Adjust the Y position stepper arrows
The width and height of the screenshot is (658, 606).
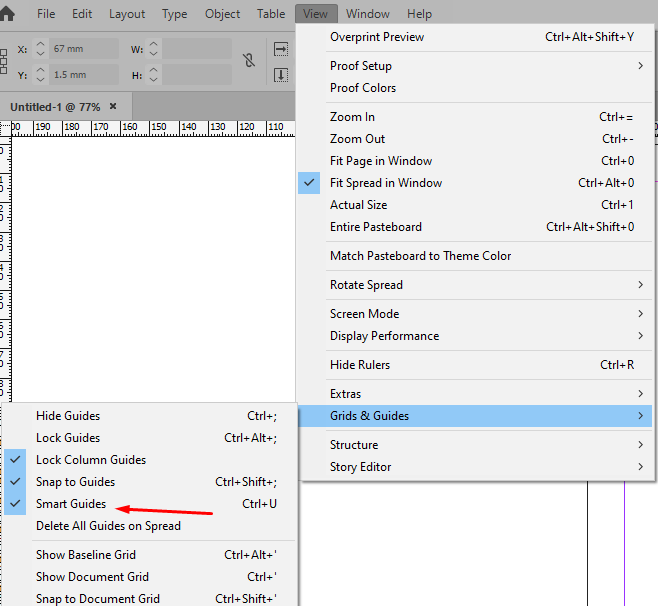point(40,74)
